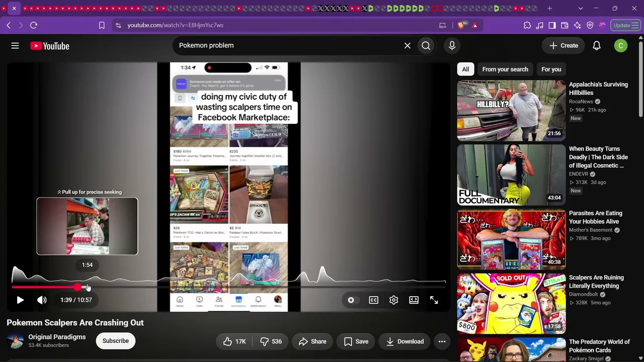The width and height of the screenshot is (644, 362).
Task: Open Brave VPN shield icon
Action: (590, 25)
